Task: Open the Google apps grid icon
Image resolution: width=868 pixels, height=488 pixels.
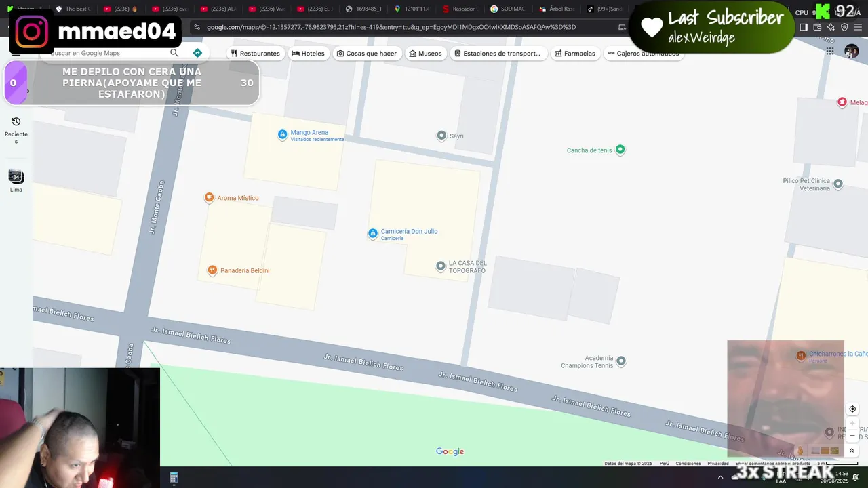Action: (x=829, y=51)
